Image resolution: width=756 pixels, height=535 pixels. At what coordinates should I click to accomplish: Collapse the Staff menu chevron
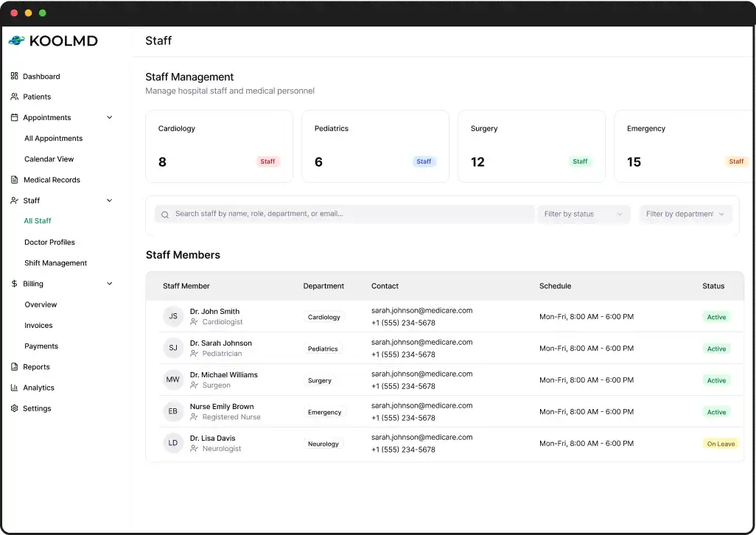pos(110,200)
